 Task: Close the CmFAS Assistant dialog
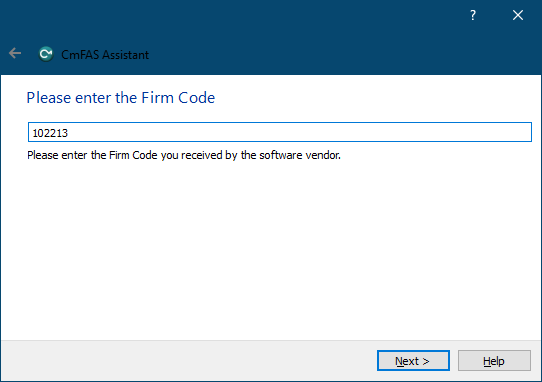tap(518, 15)
